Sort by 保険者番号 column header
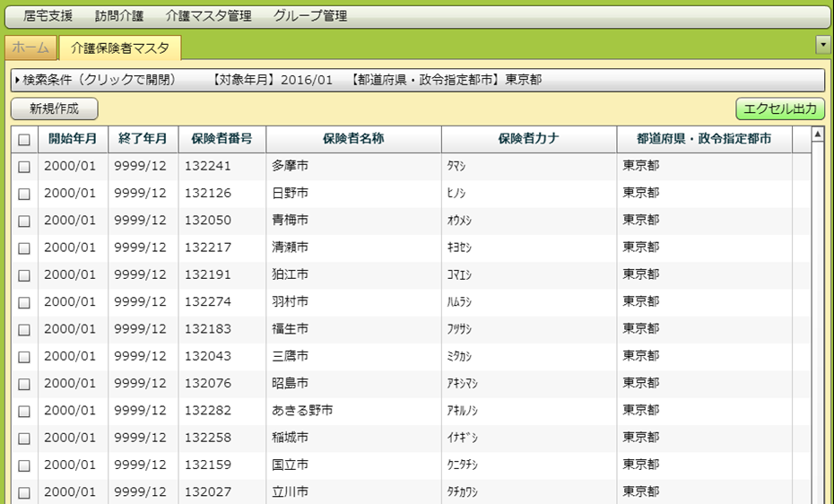The width and height of the screenshot is (834, 504). coord(222,139)
